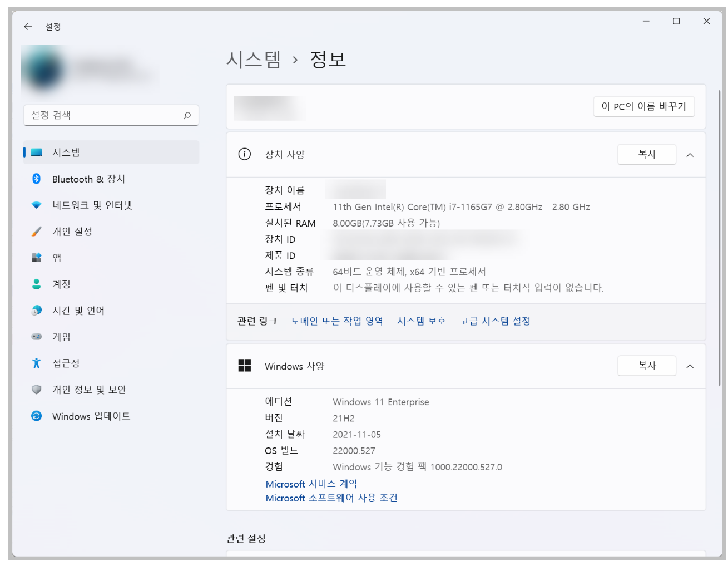Click the 관련 설정 heading

[x=246, y=539]
